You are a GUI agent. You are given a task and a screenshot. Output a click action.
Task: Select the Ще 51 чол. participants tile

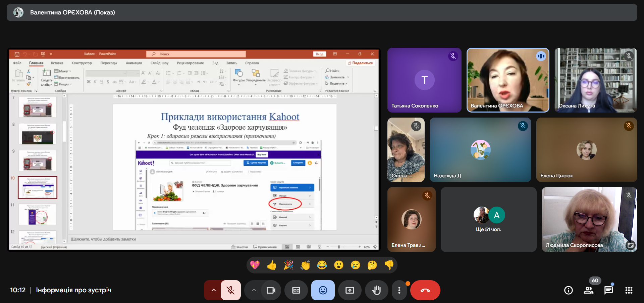point(488,219)
